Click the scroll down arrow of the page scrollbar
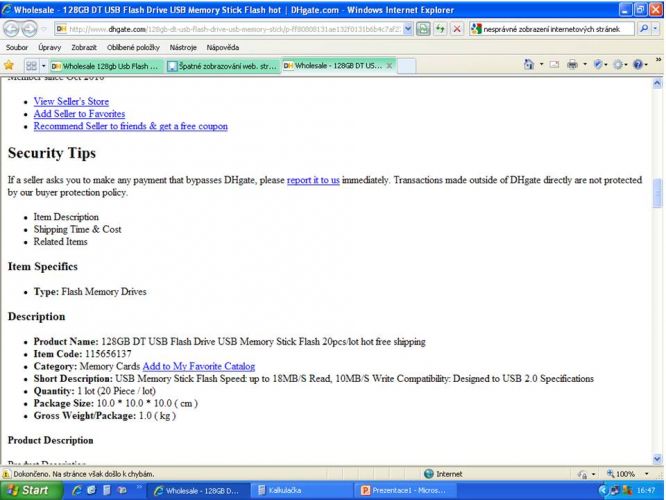This screenshot has width=666, height=500. coord(657,459)
